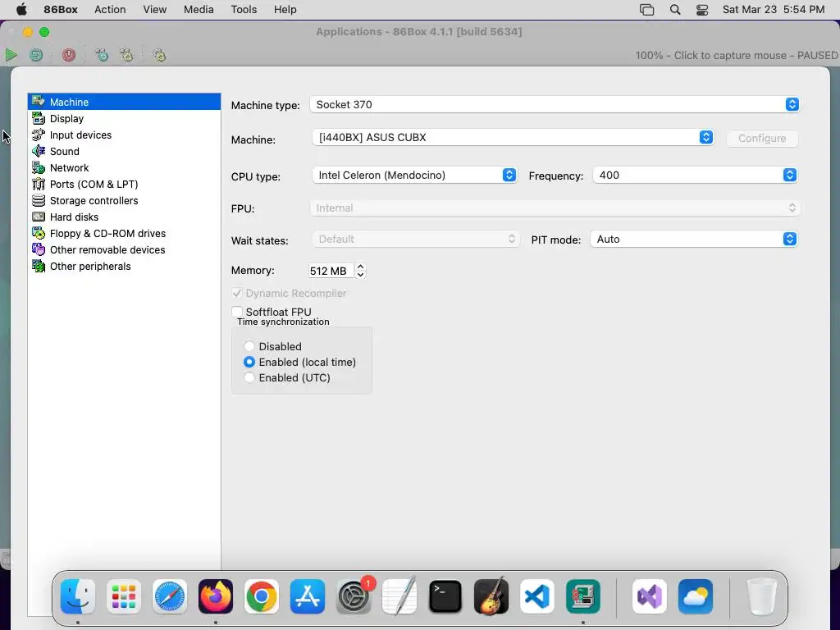
Task: Select Enabled (local time) radio button
Action: point(249,362)
